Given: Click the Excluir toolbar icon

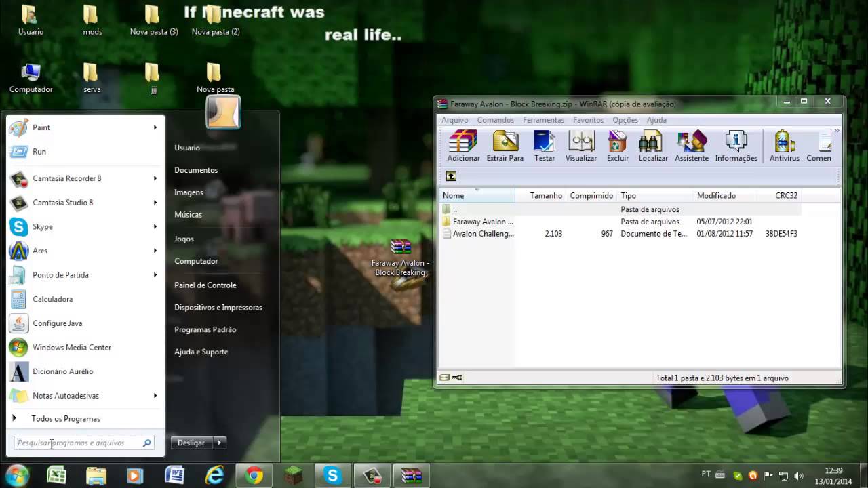Looking at the screenshot, I should coord(618,146).
